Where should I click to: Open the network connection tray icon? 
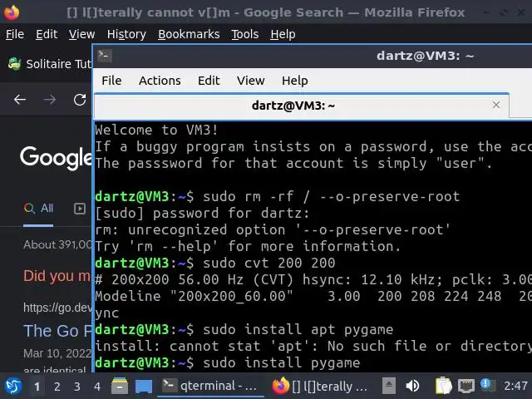465,386
